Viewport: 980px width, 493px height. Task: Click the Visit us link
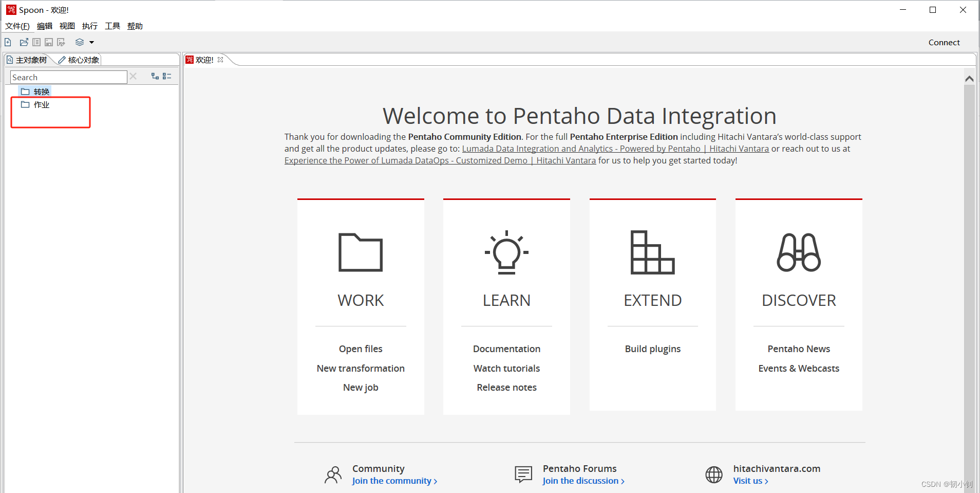tap(750, 481)
